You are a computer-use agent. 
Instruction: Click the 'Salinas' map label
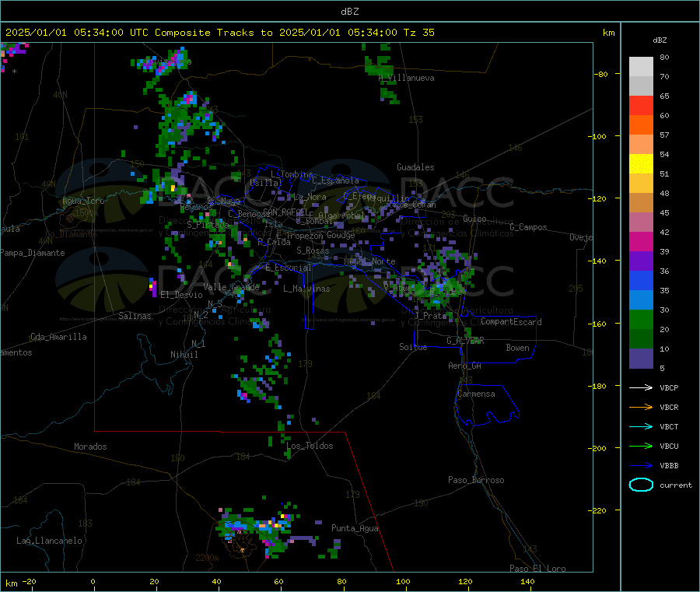click(135, 316)
